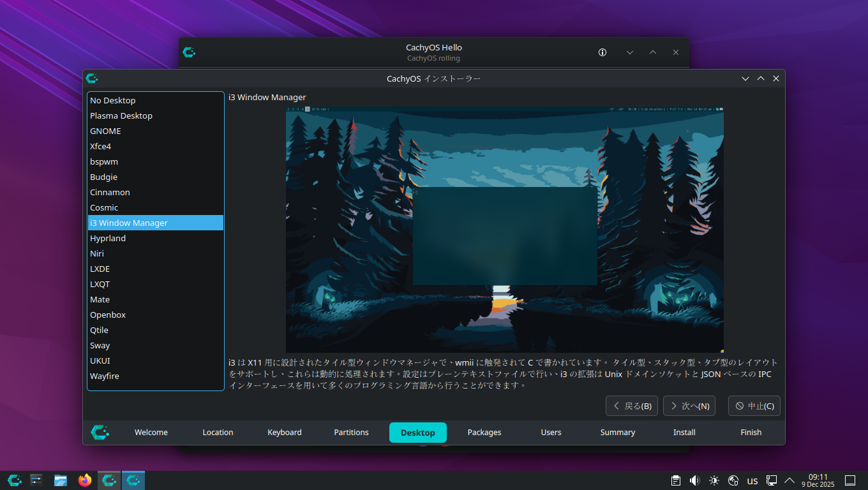
Task: Open the disks and devices tray icon
Action: coord(733,480)
